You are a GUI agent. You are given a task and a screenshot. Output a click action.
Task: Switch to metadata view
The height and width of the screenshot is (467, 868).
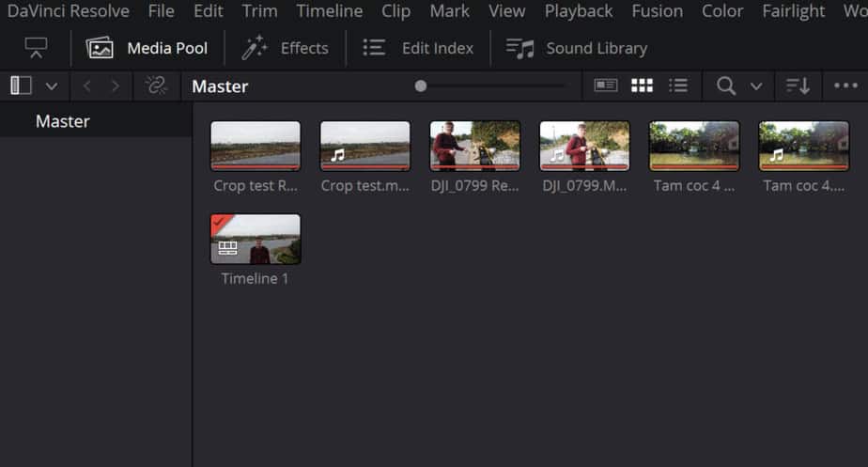coord(606,86)
